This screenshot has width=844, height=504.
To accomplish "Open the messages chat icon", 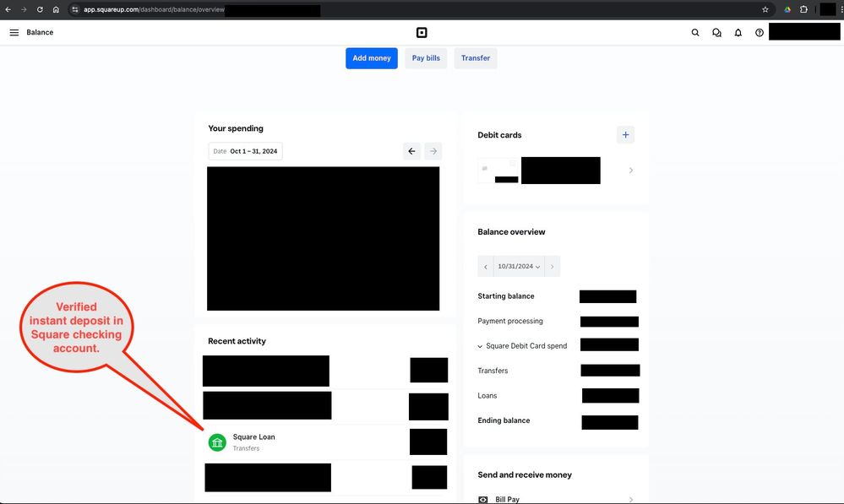I will (716, 33).
